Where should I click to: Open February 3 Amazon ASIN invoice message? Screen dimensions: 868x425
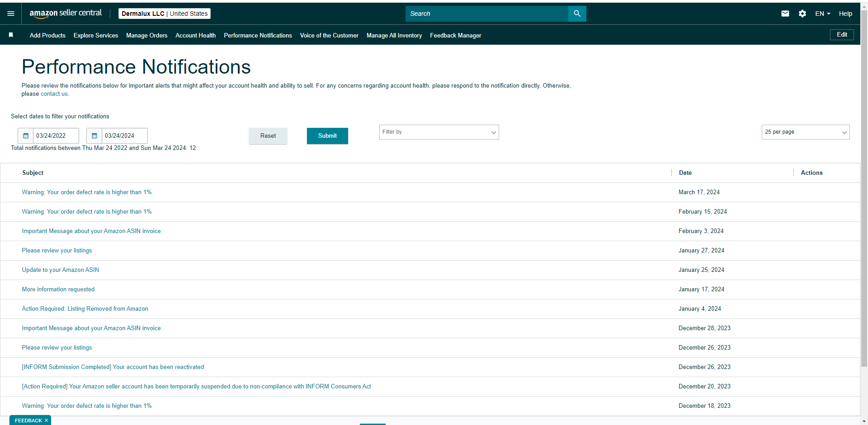click(91, 231)
